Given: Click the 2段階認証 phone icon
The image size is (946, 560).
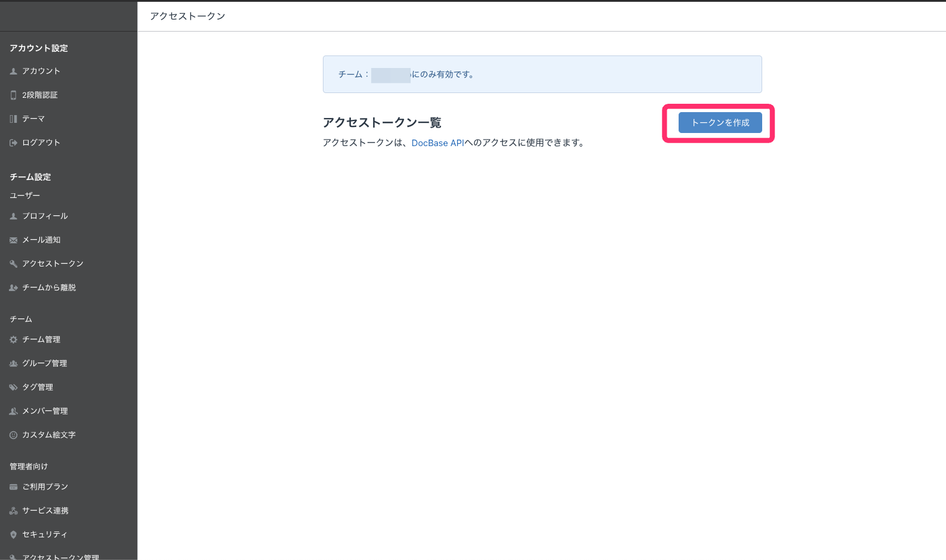Looking at the screenshot, I should 13,95.
